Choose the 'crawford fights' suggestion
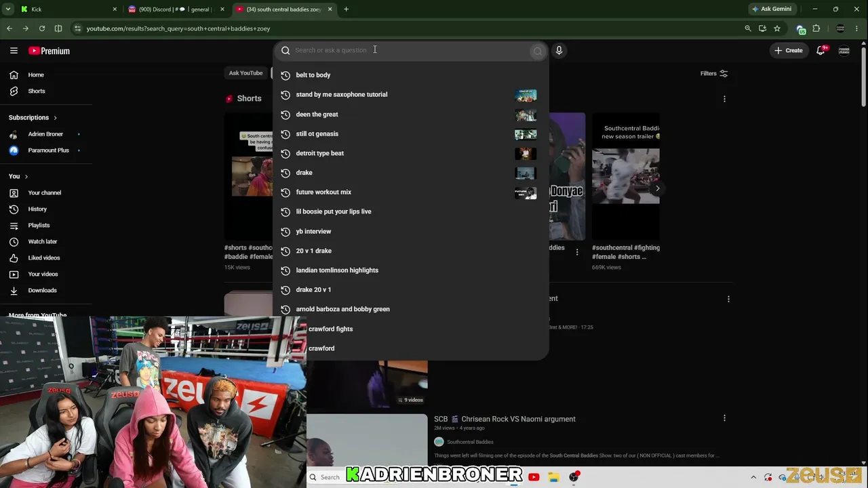This screenshot has width=868, height=488. tap(410, 329)
